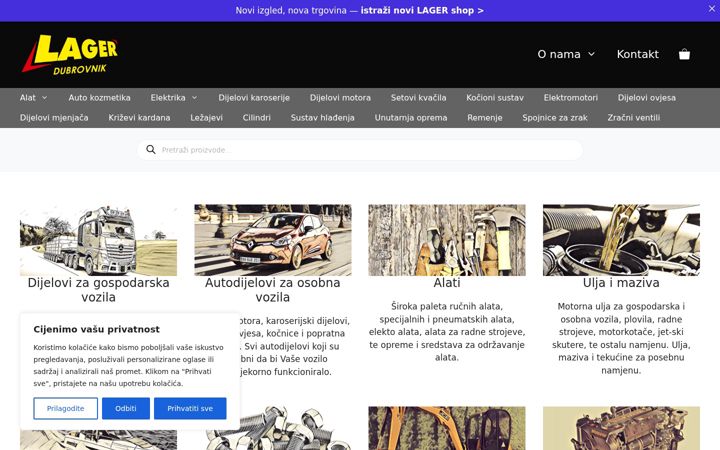Open the shopping cart icon

[684, 54]
